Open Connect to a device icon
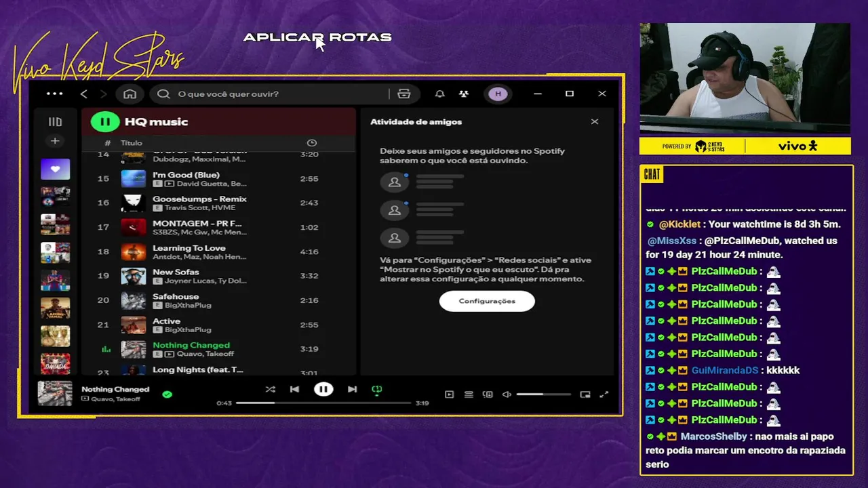 488,394
